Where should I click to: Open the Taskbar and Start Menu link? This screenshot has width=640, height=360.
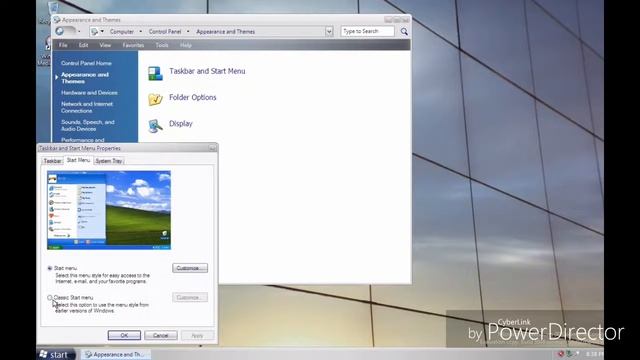tap(207, 71)
